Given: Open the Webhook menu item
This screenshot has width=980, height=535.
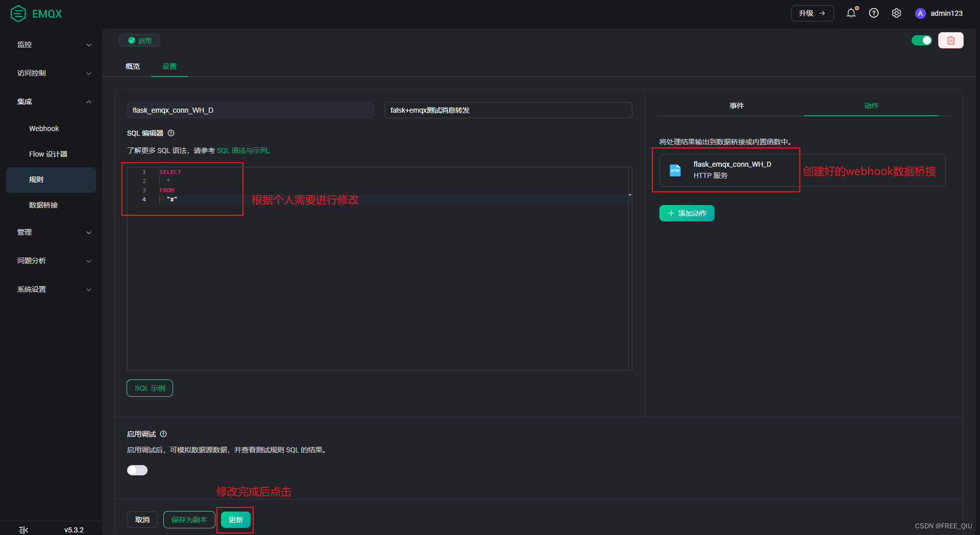Looking at the screenshot, I should point(51,129).
